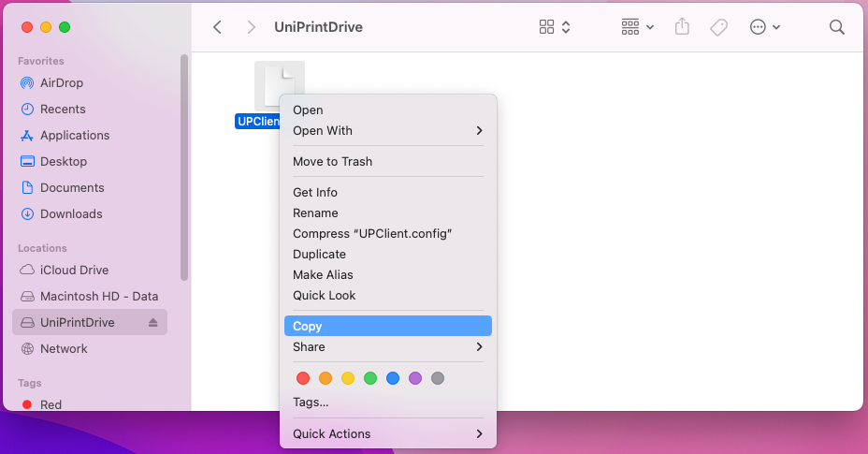Open the Finder search magnifier
The image size is (868, 454).
[x=836, y=27]
